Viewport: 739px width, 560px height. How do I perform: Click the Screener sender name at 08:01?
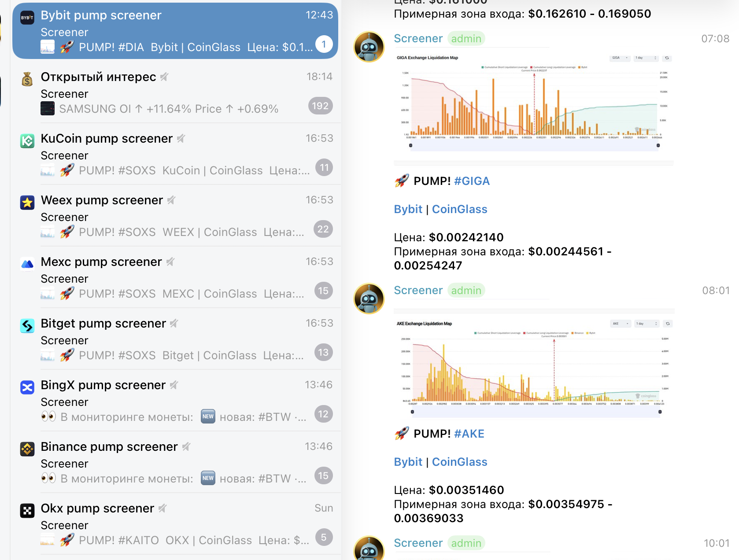coord(418,291)
